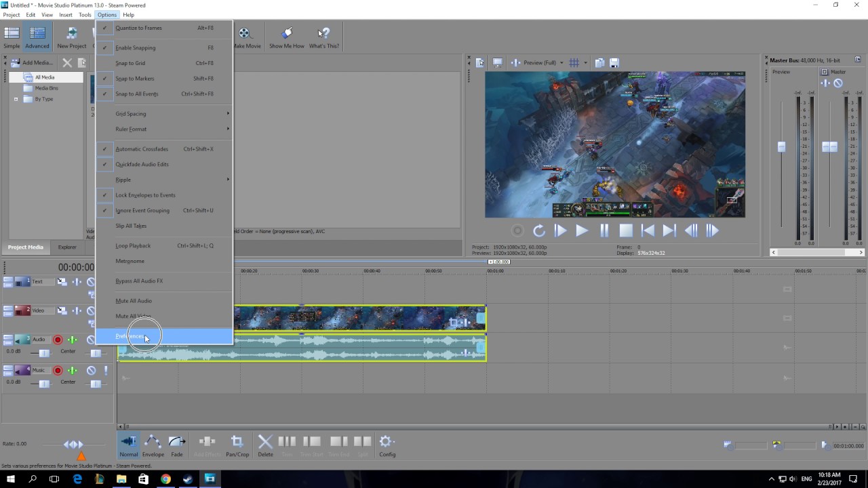Toggle Quantize to Frames option
The image size is (868, 488).
(164, 28)
